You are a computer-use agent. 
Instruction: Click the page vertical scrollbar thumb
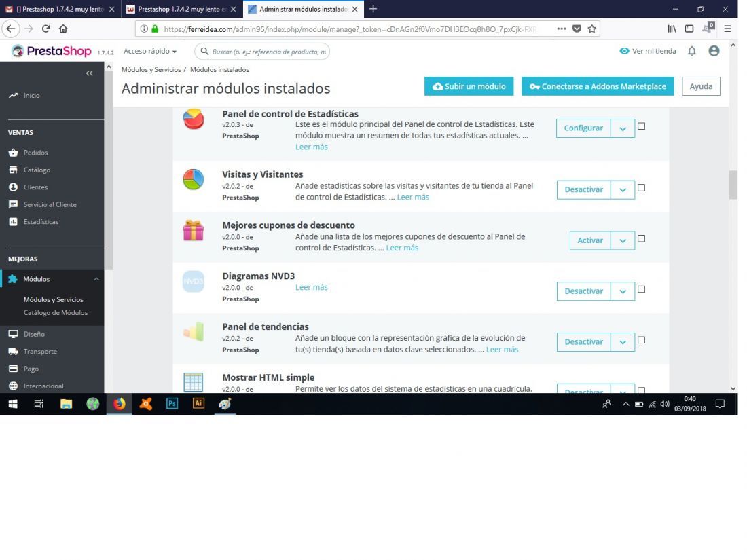click(x=733, y=184)
